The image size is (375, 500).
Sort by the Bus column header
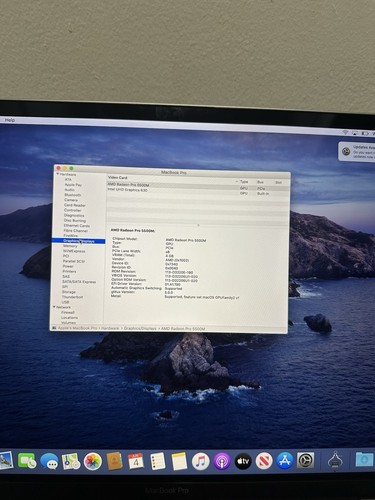(x=260, y=182)
